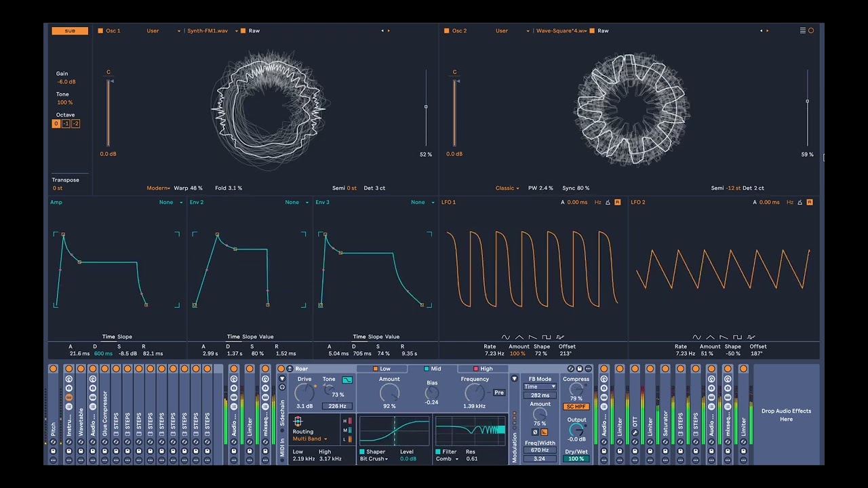Open the Wavetable view options menu icon
This screenshot has height=488, width=868.
tap(803, 30)
